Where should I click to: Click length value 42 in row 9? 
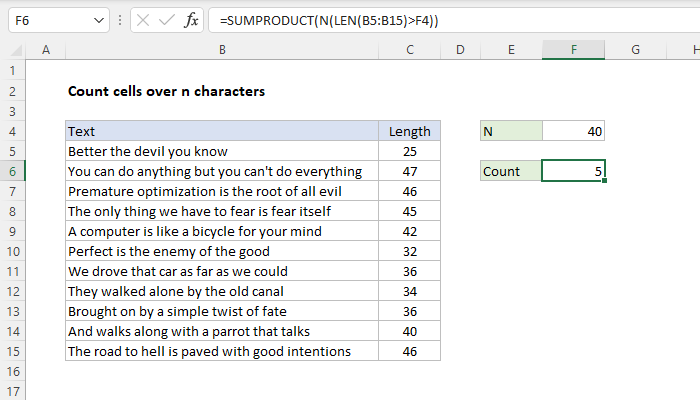click(409, 231)
